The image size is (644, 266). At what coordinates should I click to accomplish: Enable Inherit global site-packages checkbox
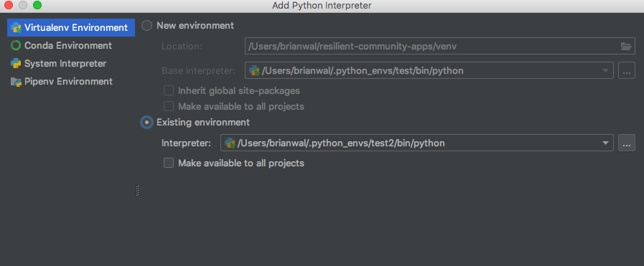169,90
